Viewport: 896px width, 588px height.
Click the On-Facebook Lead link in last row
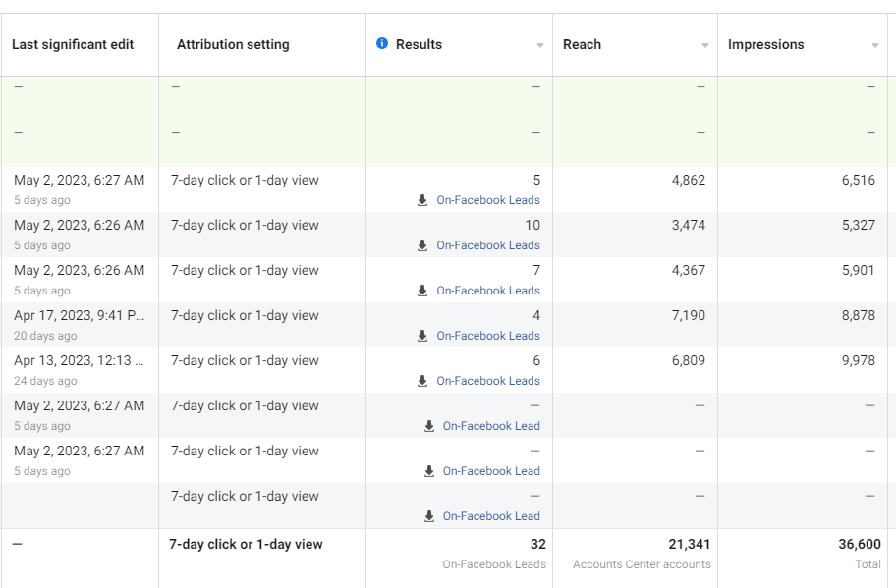[x=491, y=516]
